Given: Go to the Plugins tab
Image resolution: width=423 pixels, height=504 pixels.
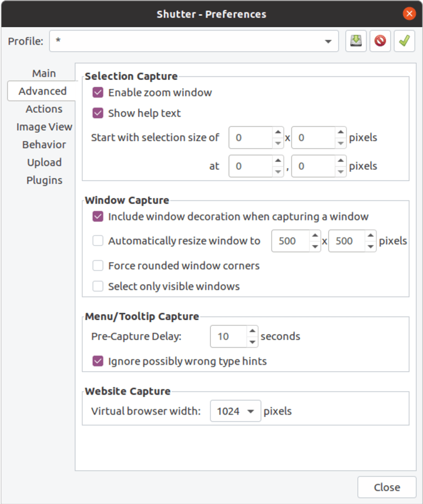Looking at the screenshot, I should 44,181.
